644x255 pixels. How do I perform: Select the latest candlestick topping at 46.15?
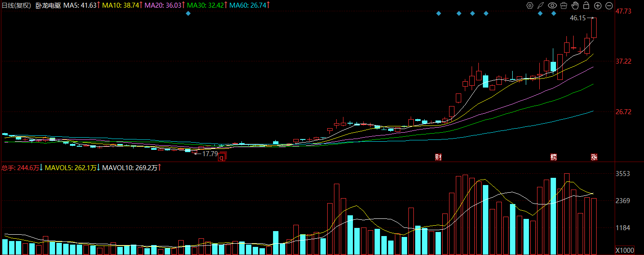[594, 28]
